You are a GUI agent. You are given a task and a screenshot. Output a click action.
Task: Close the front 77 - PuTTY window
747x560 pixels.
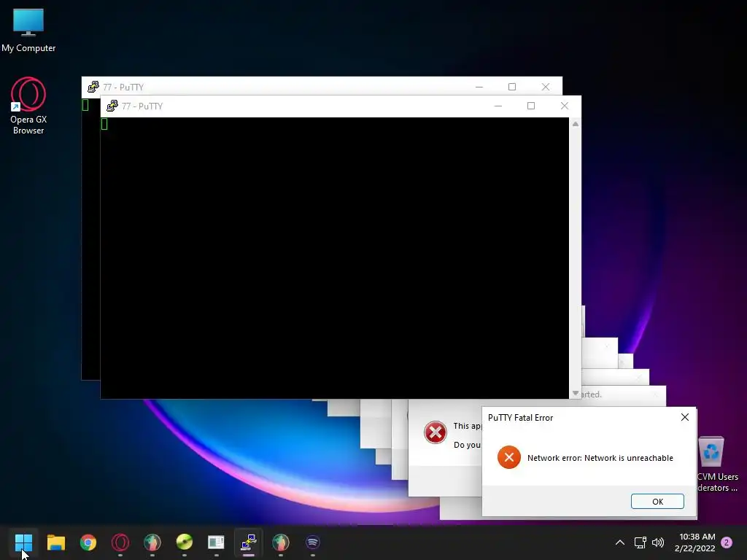[564, 106]
